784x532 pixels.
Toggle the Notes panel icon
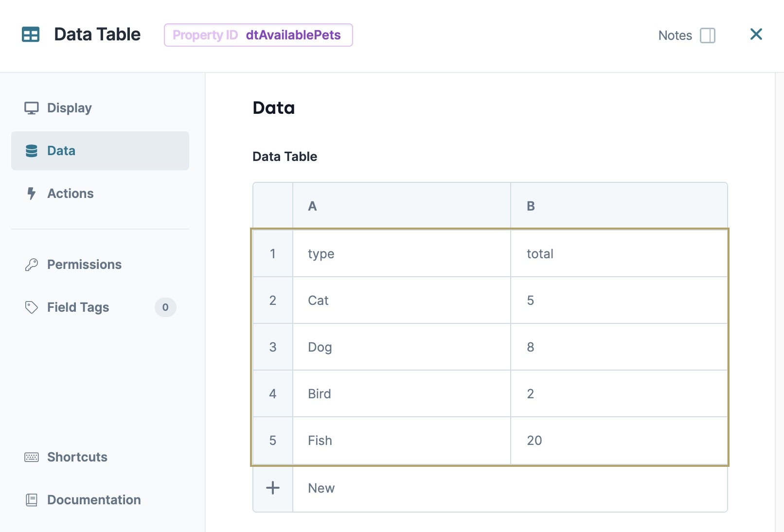click(x=707, y=35)
